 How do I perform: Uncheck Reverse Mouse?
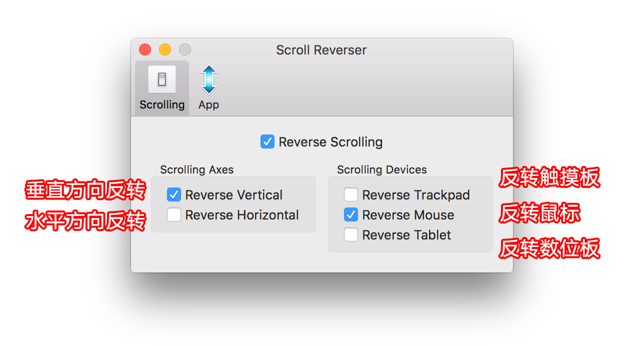(351, 215)
